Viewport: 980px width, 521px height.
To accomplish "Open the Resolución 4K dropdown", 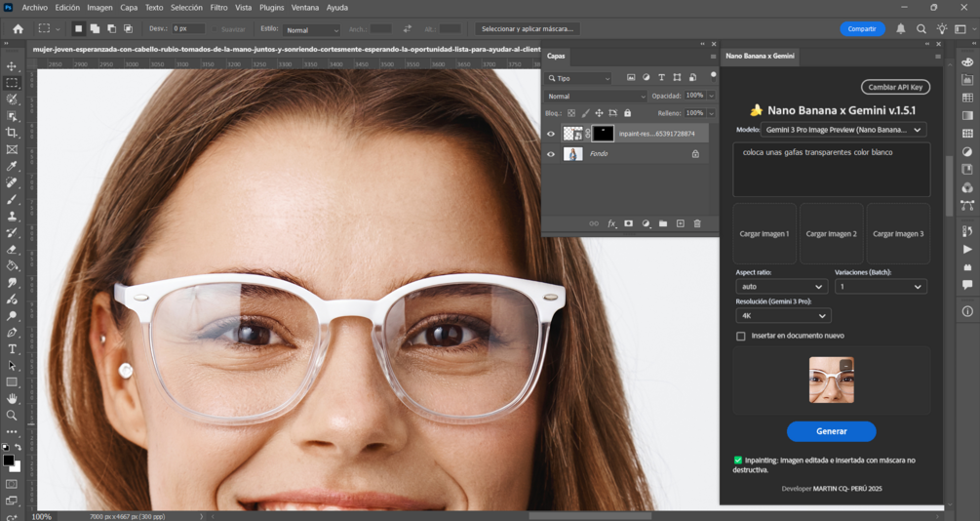I will click(x=783, y=316).
